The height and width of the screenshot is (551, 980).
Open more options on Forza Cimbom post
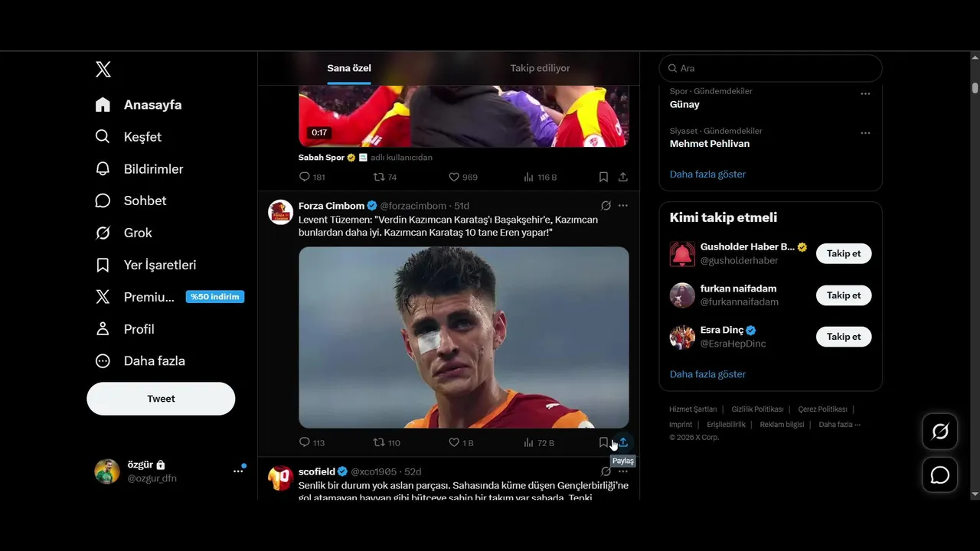click(623, 206)
